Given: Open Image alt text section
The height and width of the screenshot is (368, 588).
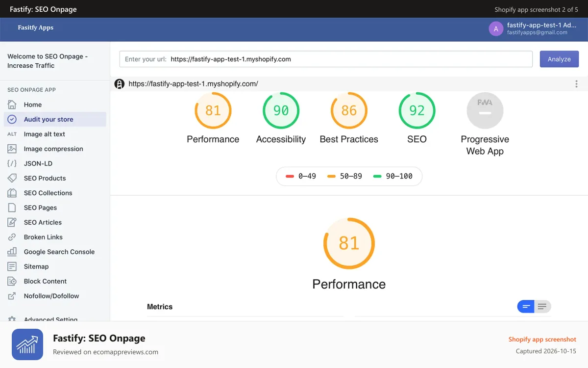Looking at the screenshot, I should coord(55,134).
